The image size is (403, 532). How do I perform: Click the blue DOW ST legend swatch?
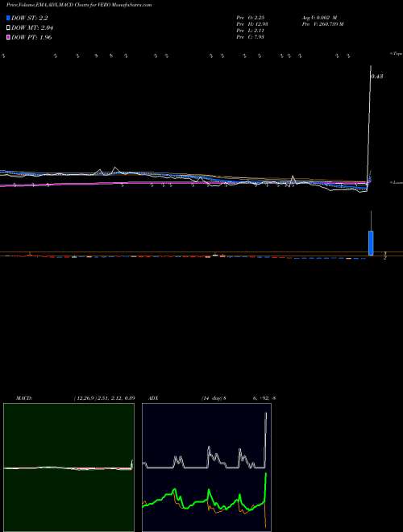pos(9,18)
